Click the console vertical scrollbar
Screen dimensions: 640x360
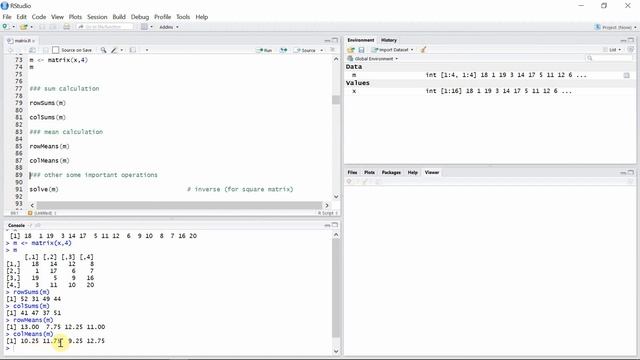point(336,288)
